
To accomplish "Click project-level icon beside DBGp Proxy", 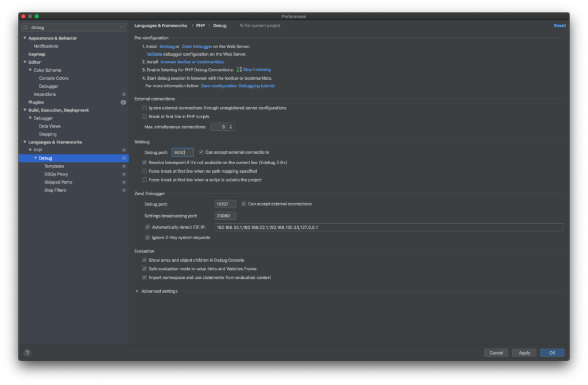I will tap(123, 174).
